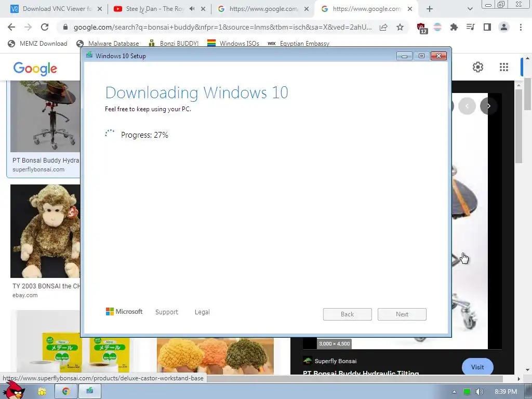The image size is (532, 399).
Task: Click Legal link in Windows 10 Setup
Action: coord(202,312)
